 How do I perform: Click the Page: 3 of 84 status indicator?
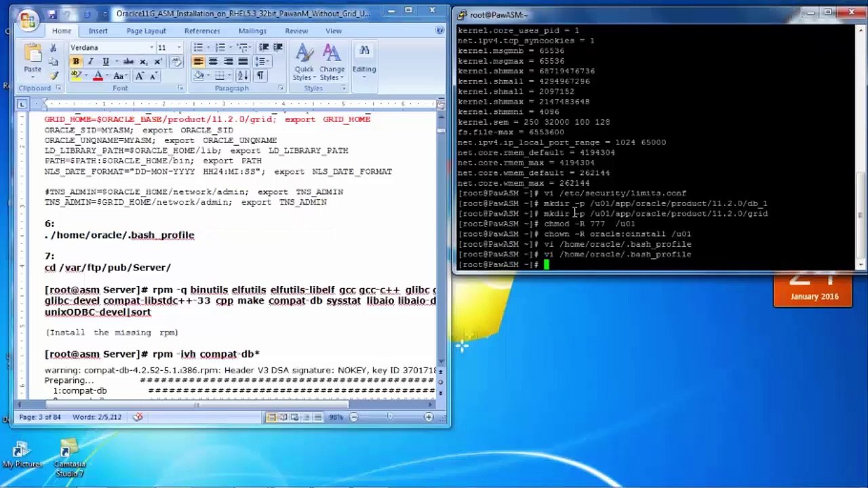[41, 417]
